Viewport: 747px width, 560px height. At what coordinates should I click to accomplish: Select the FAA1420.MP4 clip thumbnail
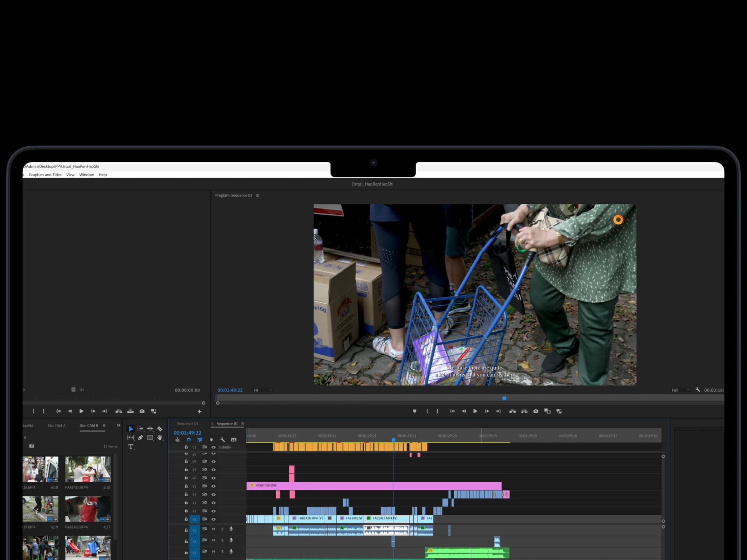88,509
